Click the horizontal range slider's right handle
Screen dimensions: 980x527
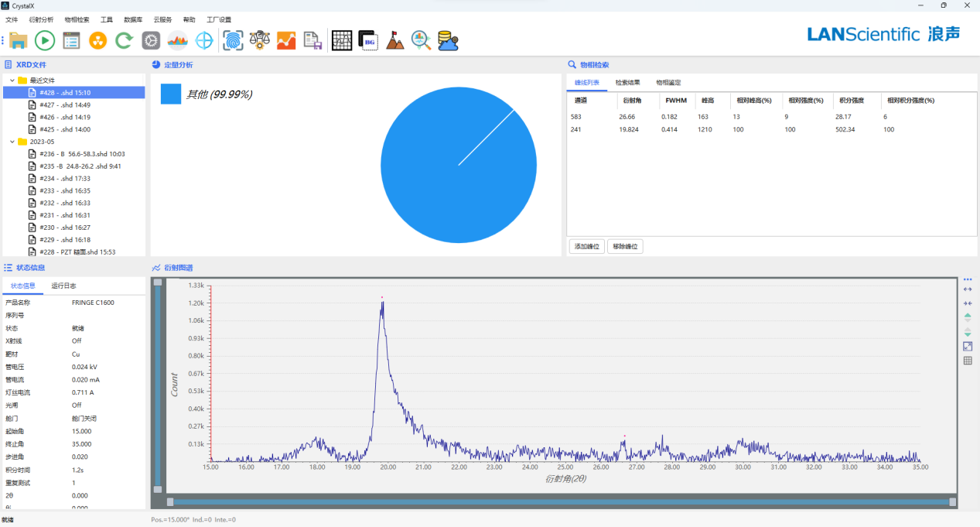[x=953, y=502]
